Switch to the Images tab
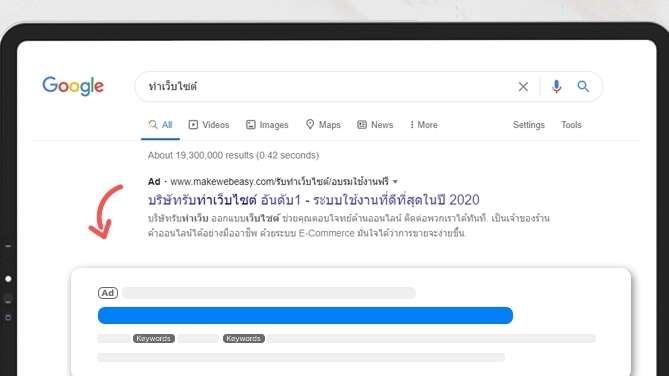 [267, 125]
